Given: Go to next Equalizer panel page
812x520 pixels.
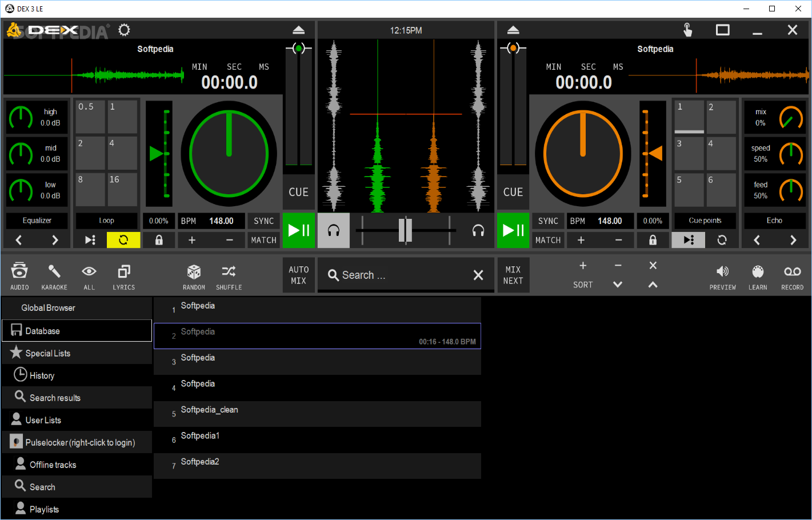Looking at the screenshot, I should coord(55,240).
